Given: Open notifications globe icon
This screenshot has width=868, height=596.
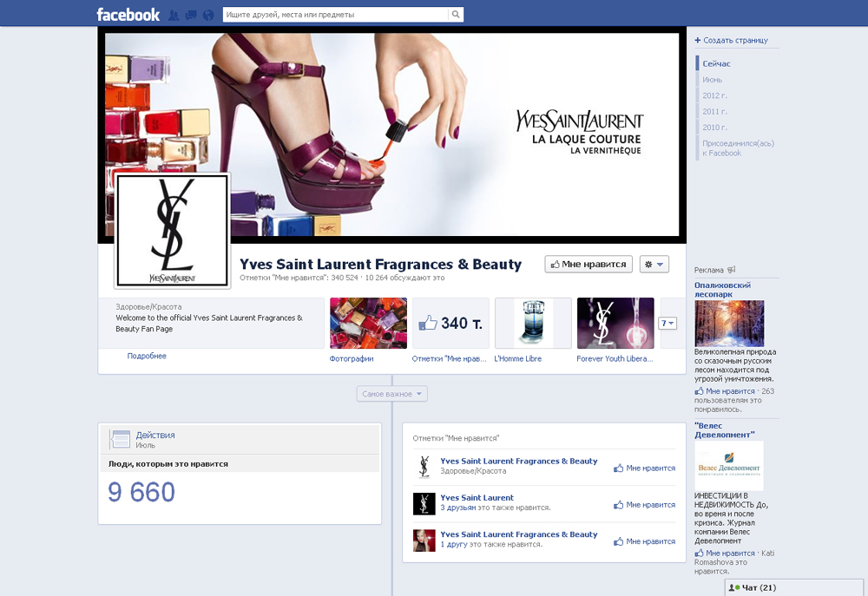Looking at the screenshot, I should (x=208, y=15).
